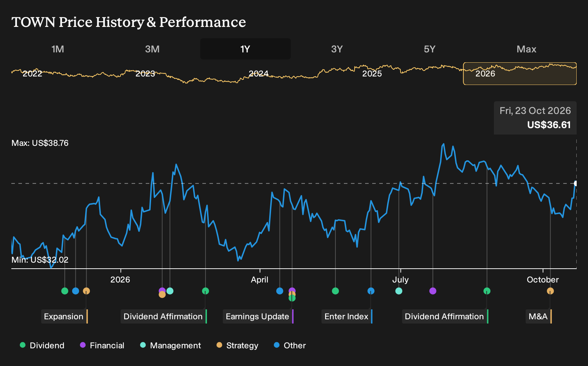This screenshot has width=588, height=366.
Task: Select purple Financial marker above Earnings Update label
Action: 292,290
